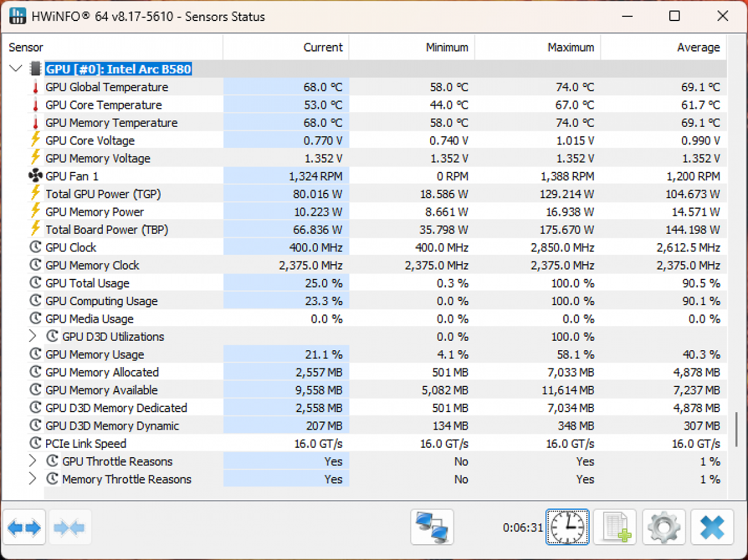748x560 pixels.
Task: Click lightning icon of Total Board Power (TBP)
Action: pyautogui.click(x=36, y=229)
